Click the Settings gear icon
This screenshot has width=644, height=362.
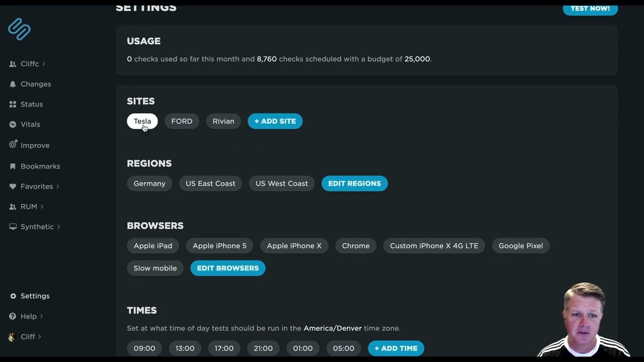tap(13, 296)
